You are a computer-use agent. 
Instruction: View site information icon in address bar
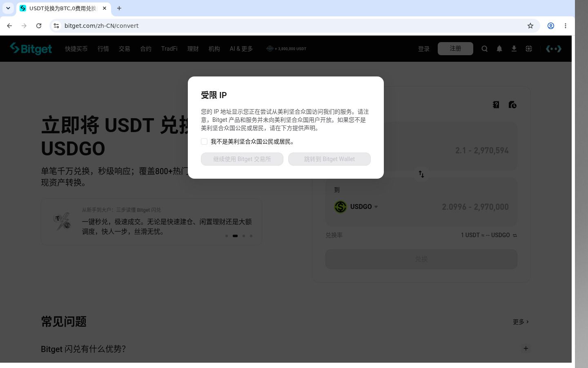pyautogui.click(x=56, y=26)
